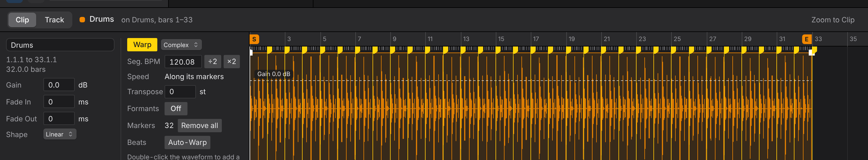Screen dimensions: 868x160
Task: Click the orange S start marker
Action: coord(254,39)
